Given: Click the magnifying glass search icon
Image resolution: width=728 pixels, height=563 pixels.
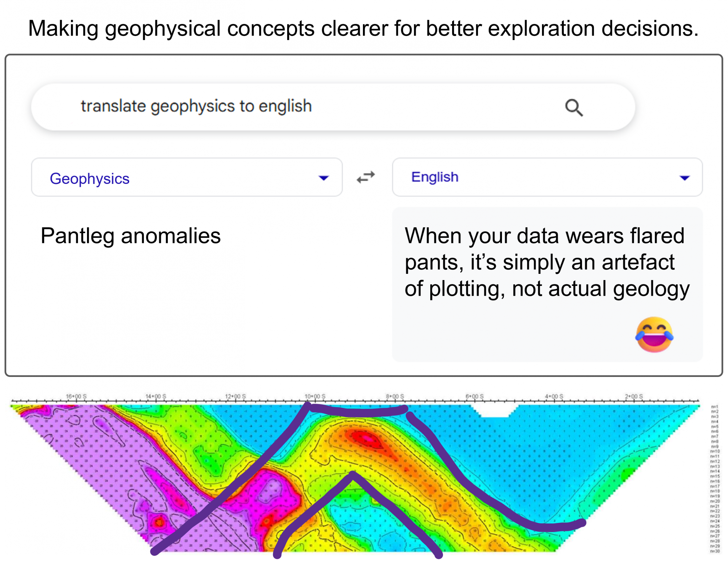Looking at the screenshot, I should (574, 108).
